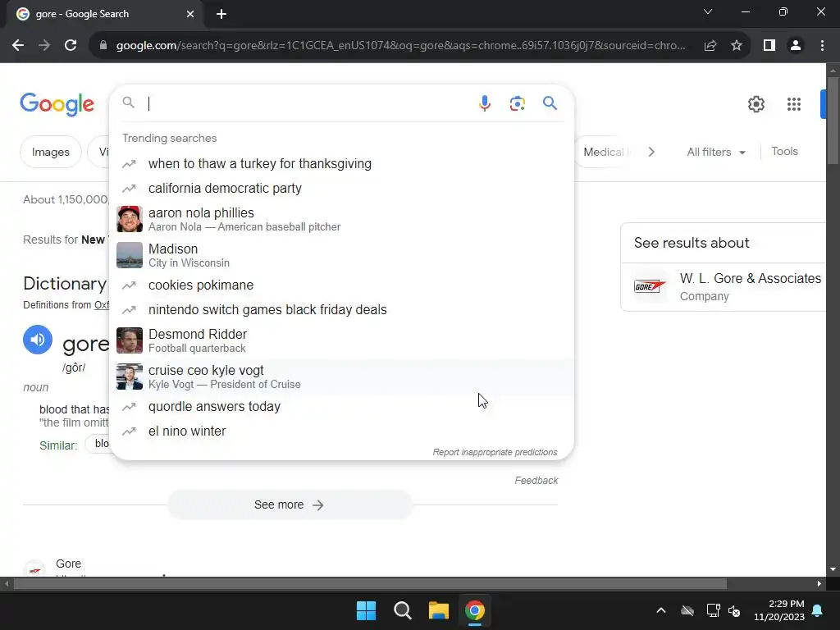840x630 pixels.
Task: Open notification bell in system tray
Action: pos(818,610)
